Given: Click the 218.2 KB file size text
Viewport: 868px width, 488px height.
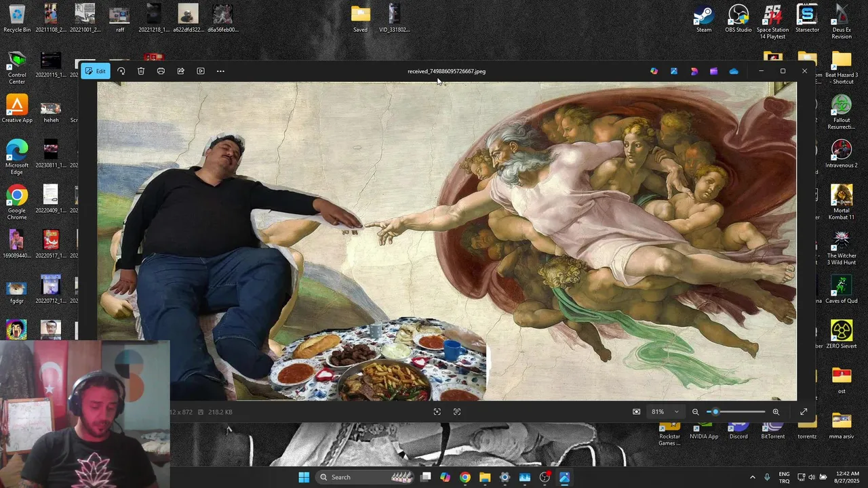Looking at the screenshot, I should tap(220, 412).
